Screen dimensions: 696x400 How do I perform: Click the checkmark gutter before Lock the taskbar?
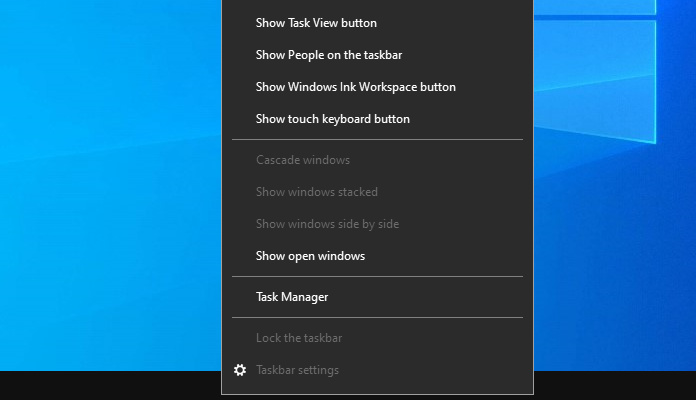pyautogui.click(x=240, y=338)
